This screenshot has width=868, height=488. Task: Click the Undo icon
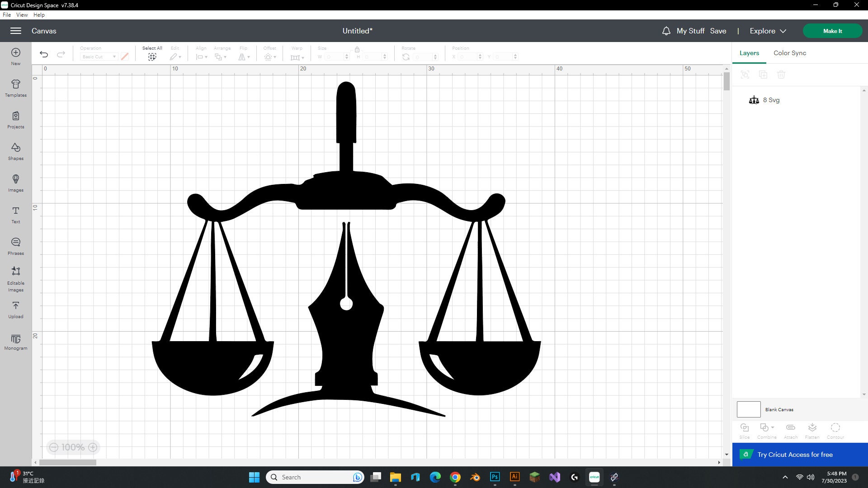[43, 54]
